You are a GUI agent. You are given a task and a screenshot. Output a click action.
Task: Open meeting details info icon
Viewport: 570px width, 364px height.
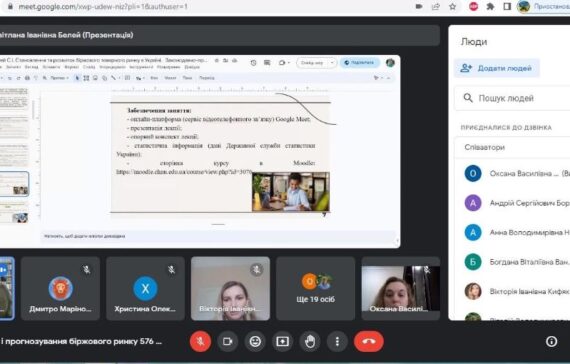tap(551, 341)
